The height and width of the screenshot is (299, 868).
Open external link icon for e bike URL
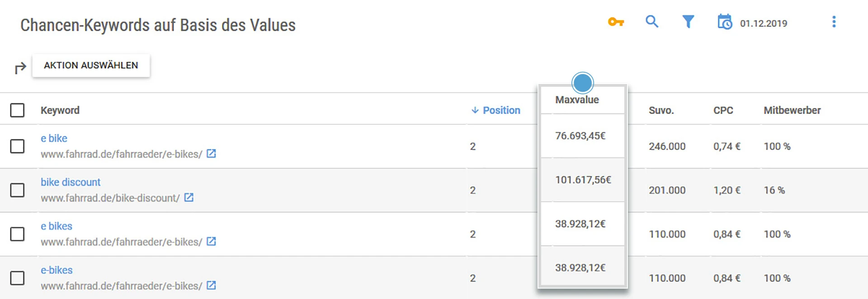pos(211,154)
